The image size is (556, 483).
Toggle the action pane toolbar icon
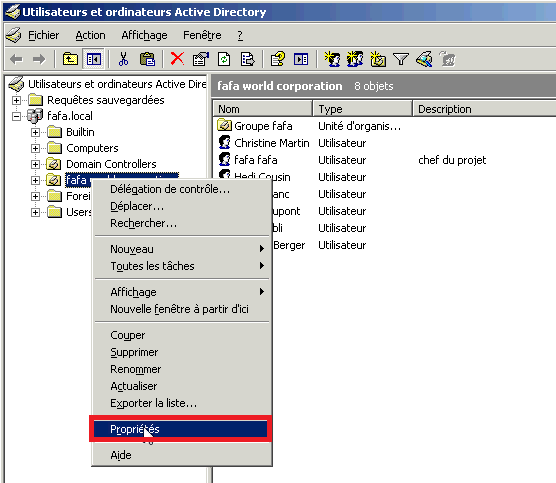(x=301, y=59)
